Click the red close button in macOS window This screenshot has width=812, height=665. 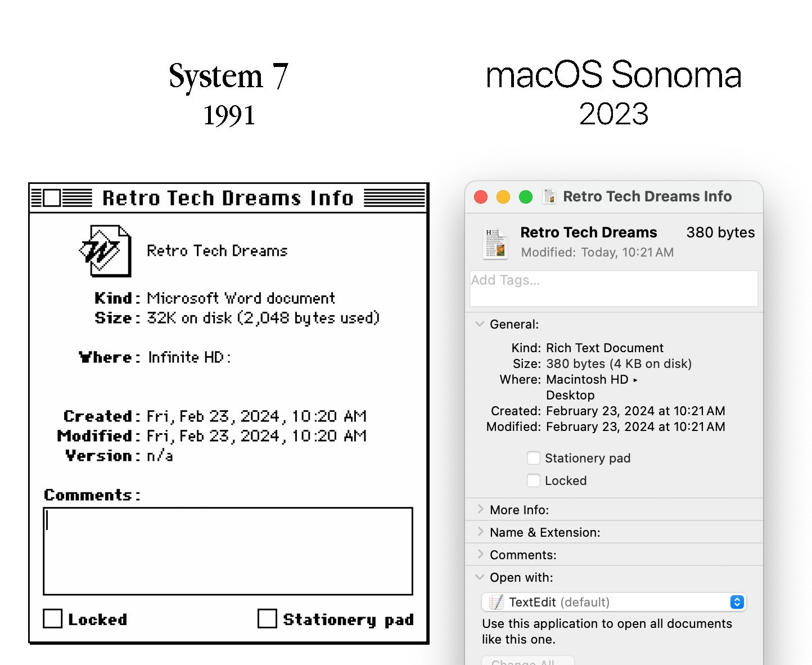click(481, 197)
